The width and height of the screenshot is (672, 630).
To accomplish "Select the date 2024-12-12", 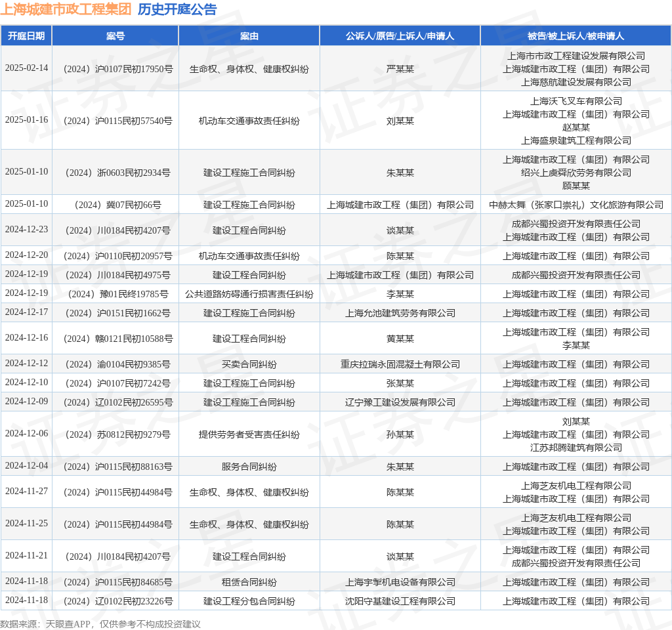I will click(x=26, y=364).
